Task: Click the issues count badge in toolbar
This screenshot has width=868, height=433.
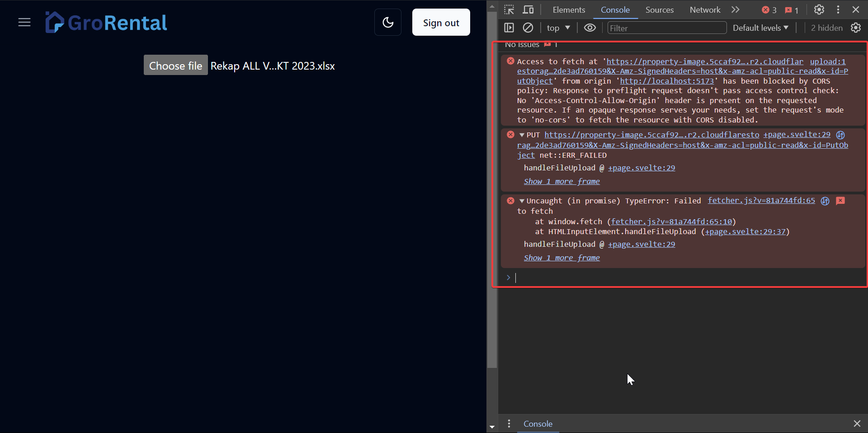Action: (x=792, y=10)
